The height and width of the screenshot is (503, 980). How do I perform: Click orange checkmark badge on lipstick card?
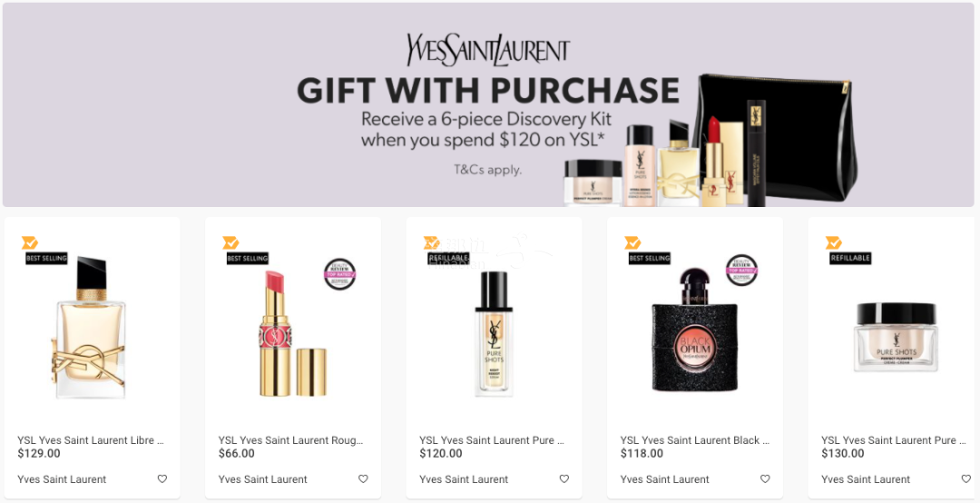(x=230, y=242)
